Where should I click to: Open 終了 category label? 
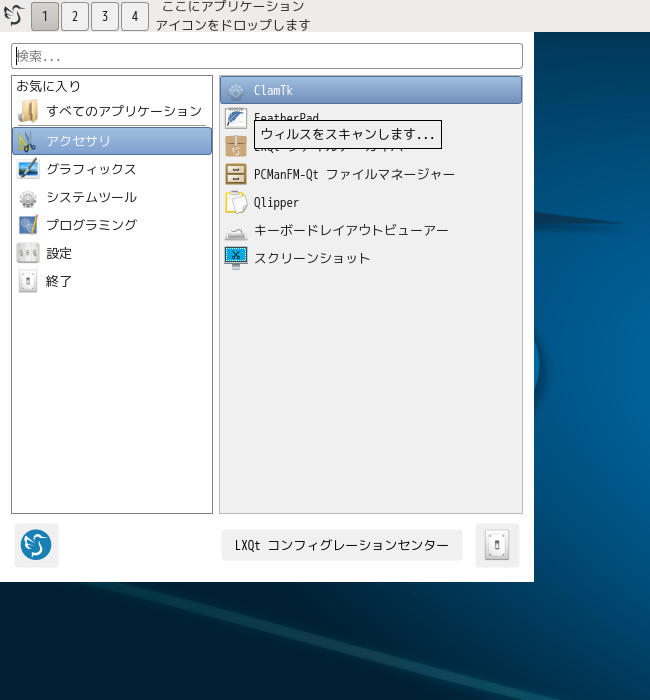58,281
